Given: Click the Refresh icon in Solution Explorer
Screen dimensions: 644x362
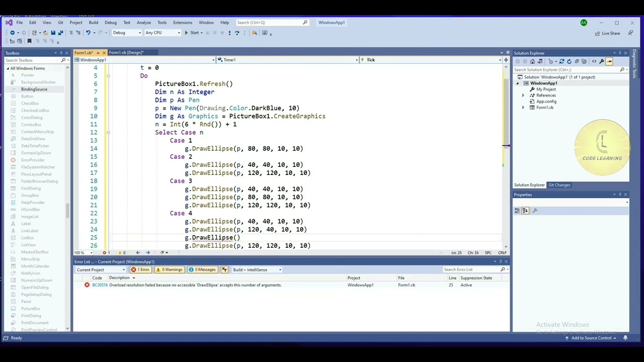Looking at the screenshot, I should pos(569,61).
